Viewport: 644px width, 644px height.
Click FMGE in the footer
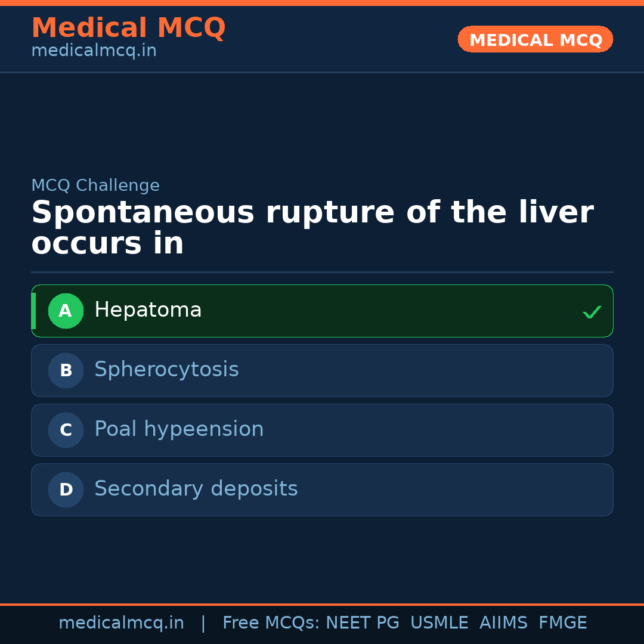pos(562,623)
